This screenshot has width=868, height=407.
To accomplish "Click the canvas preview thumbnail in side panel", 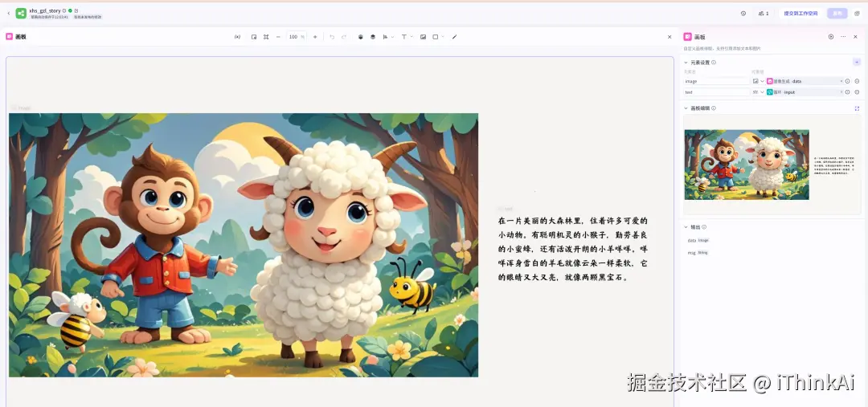I will [x=772, y=165].
